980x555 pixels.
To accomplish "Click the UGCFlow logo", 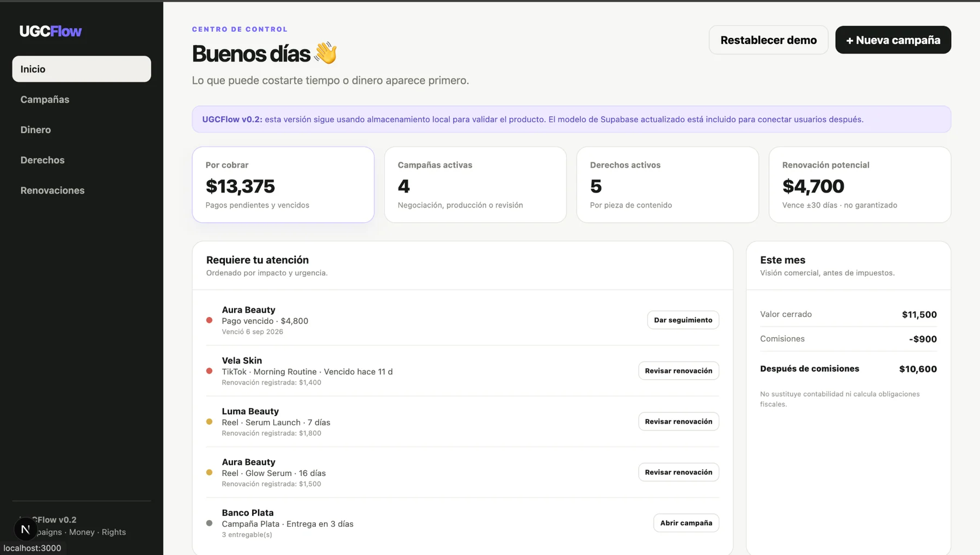I will [x=51, y=31].
